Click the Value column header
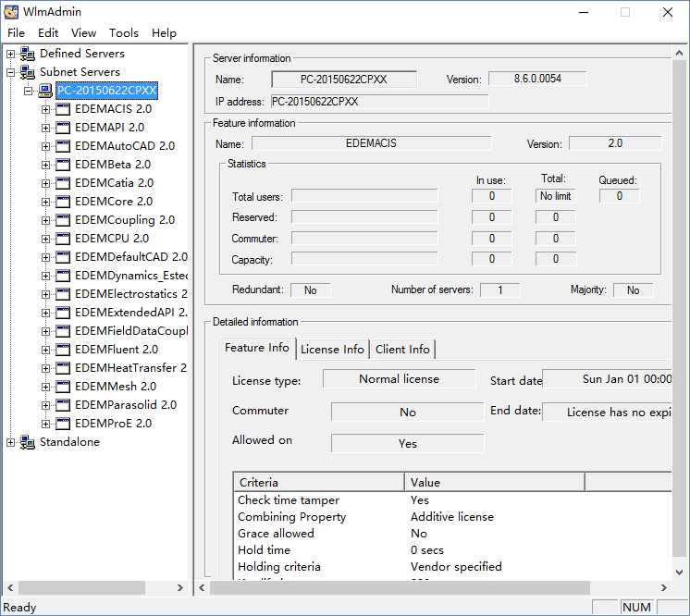690x616 pixels. pos(495,482)
